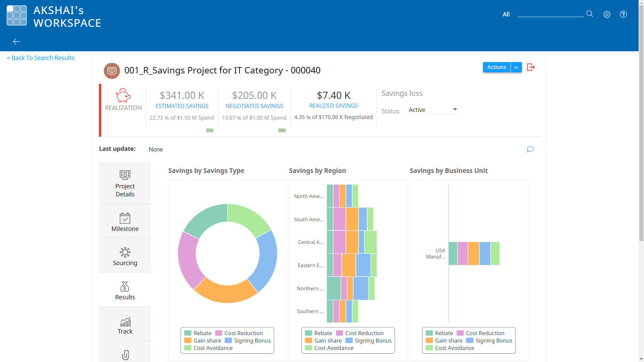Open the Results money-bag icon

125,290
